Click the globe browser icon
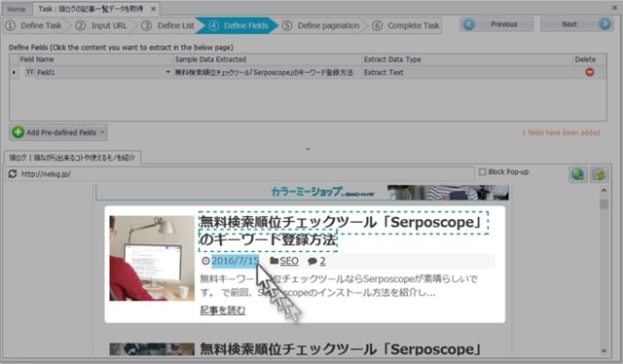Screen dimensions: 623x364 pyautogui.click(x=577, y=174)
